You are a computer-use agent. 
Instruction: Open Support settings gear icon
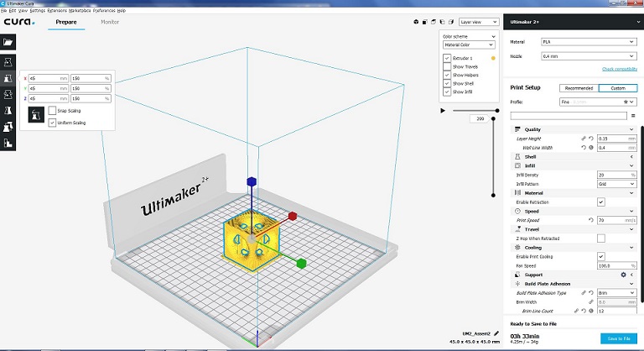click(624, 275)
